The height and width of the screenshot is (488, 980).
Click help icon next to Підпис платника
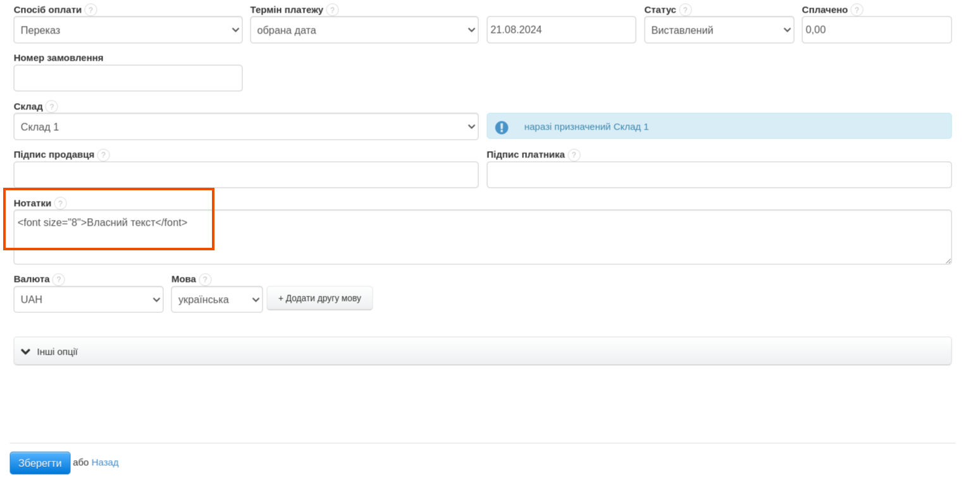(x=574, y=155)
